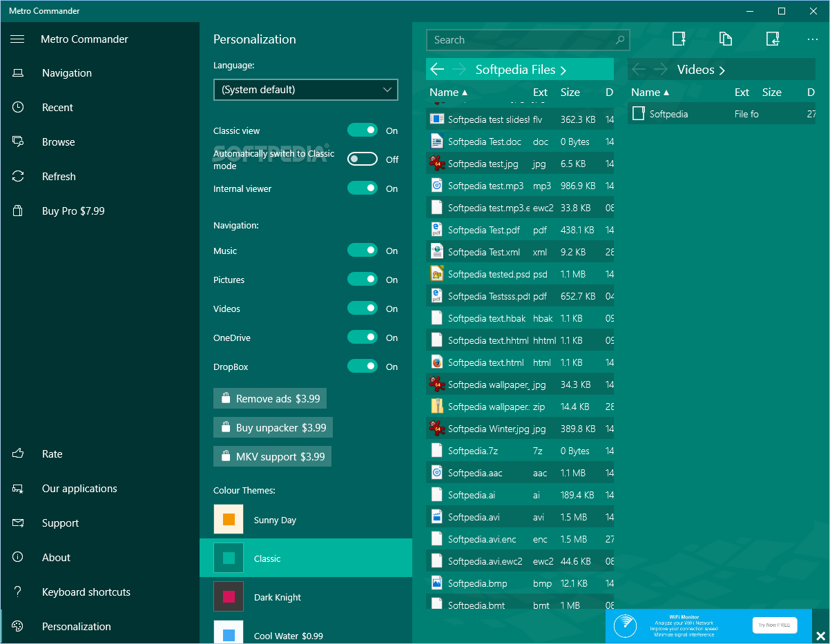Viewport: 830px width, 644px height.
Task: Sort by Name in Videos pane
Action: (650, 92)
